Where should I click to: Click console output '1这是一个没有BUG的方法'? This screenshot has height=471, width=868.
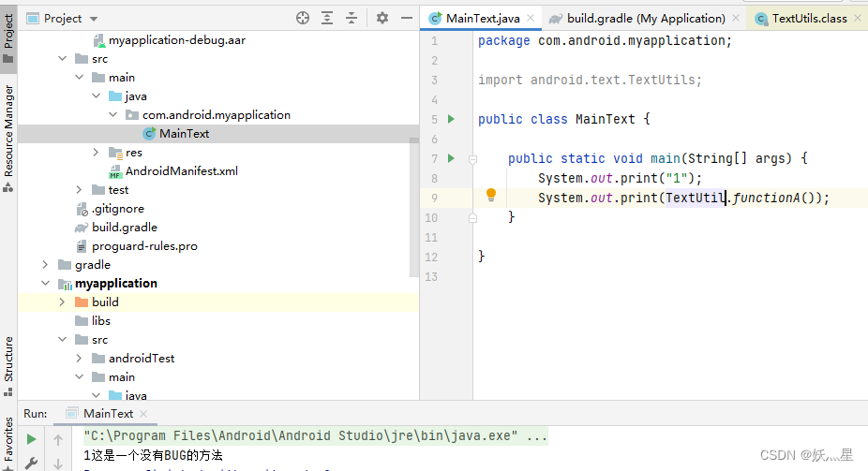(x=154, y=455)
